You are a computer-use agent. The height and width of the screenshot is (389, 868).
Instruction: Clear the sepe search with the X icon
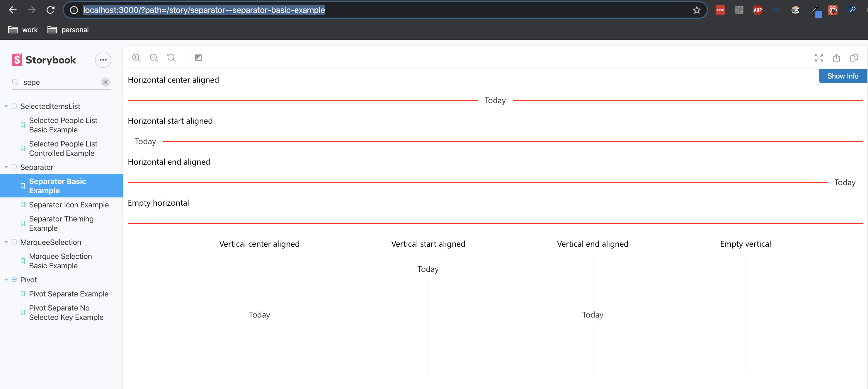(105, 82)
